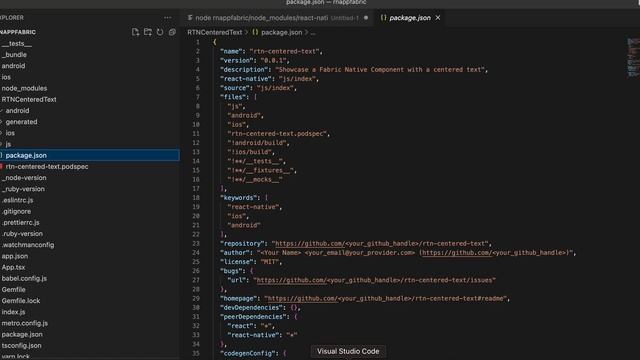Image resolution: width=640 pixels, height=360 pixels.
Task: Open the App.tsx file
Action: coord(13,267)
